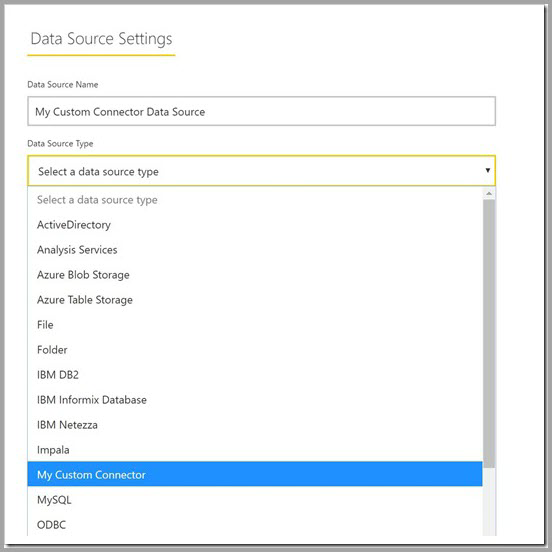
Task: Select ODBC data source type
Action: pos(255,525)
